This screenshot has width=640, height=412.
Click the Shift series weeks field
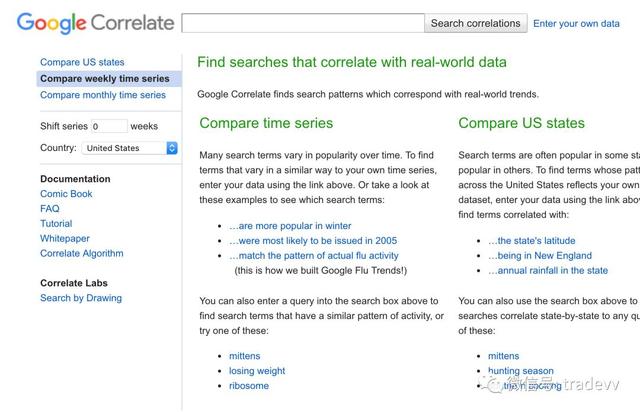[x=109, y=126]
